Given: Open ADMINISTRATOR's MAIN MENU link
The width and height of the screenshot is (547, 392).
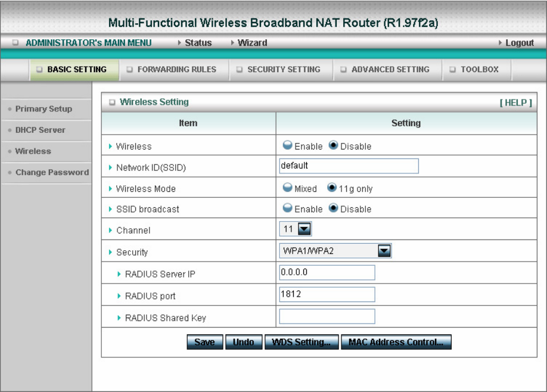Looking at the screenshot, I should tap(89, 43).
